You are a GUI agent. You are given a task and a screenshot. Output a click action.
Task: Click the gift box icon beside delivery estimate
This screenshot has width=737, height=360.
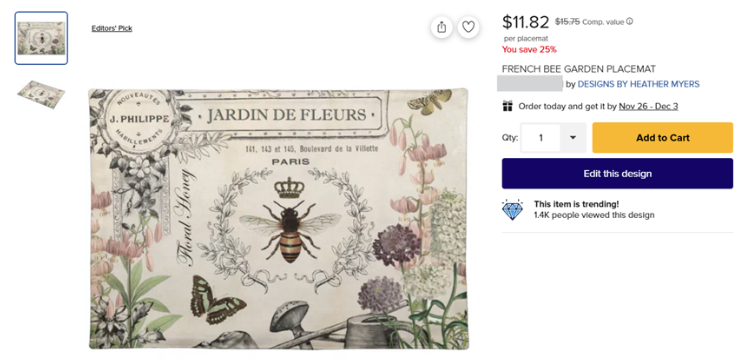pyautogui.click(x=507, y=106)
